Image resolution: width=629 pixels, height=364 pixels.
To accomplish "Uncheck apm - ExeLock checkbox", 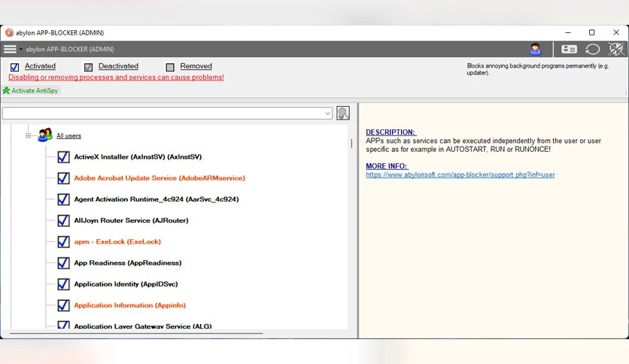I will (x=63, y=241).
